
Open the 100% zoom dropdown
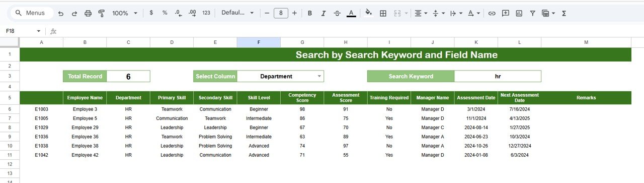(125, 13)
